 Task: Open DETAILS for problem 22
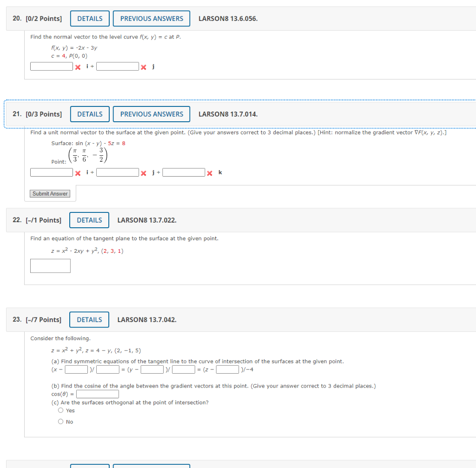pos(89,220)
